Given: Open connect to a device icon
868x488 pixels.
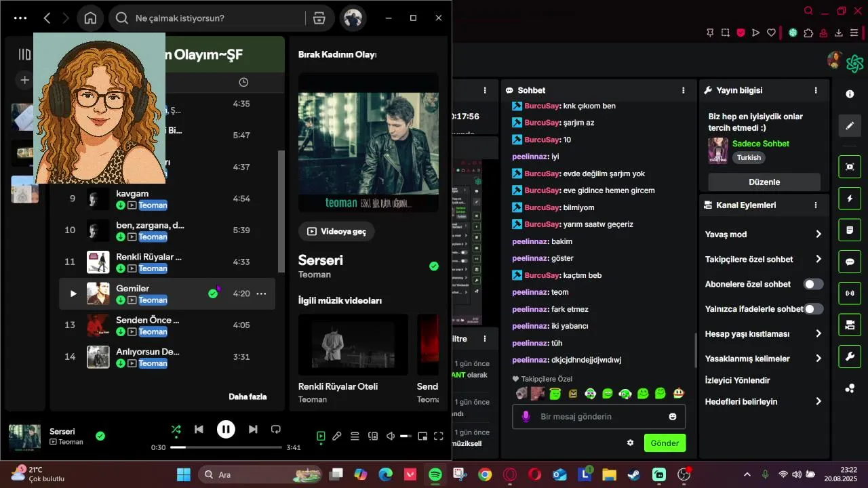Looking at the screenshot, I should coord(373,436).
